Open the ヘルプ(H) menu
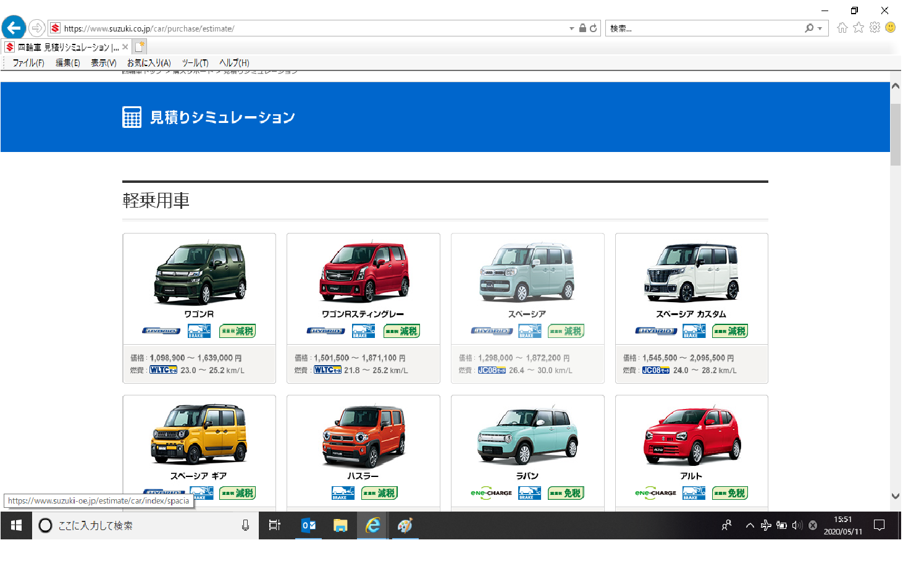Viewport: 924px width, 561px height. point(235,63)
